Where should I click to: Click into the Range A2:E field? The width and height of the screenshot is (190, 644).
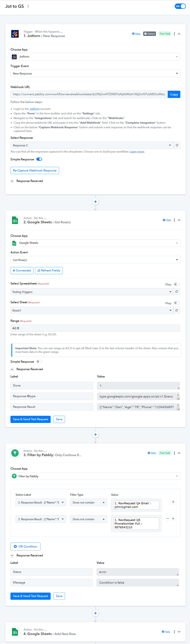[x=95, y=328]
